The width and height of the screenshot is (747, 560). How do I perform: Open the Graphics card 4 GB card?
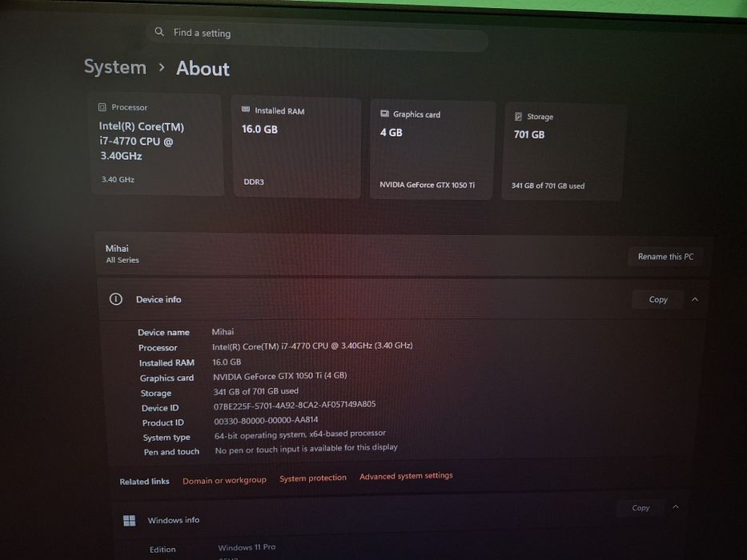432,150
